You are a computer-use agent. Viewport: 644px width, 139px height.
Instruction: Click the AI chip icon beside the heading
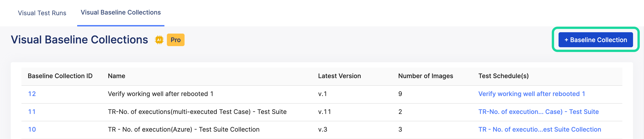(x=159, y=40)
